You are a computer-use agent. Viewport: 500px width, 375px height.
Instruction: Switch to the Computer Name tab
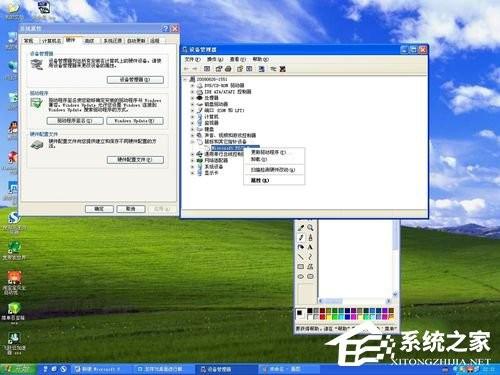pyautogui.click(x=51, y=41)
